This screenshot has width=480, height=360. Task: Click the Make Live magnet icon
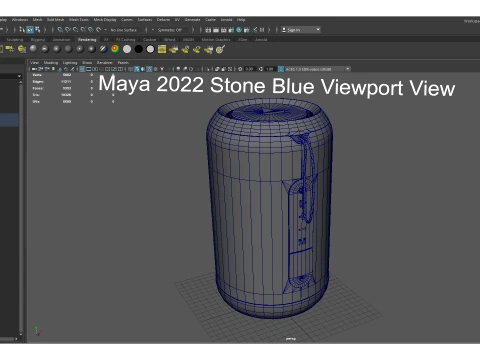[x=99, y=30]
